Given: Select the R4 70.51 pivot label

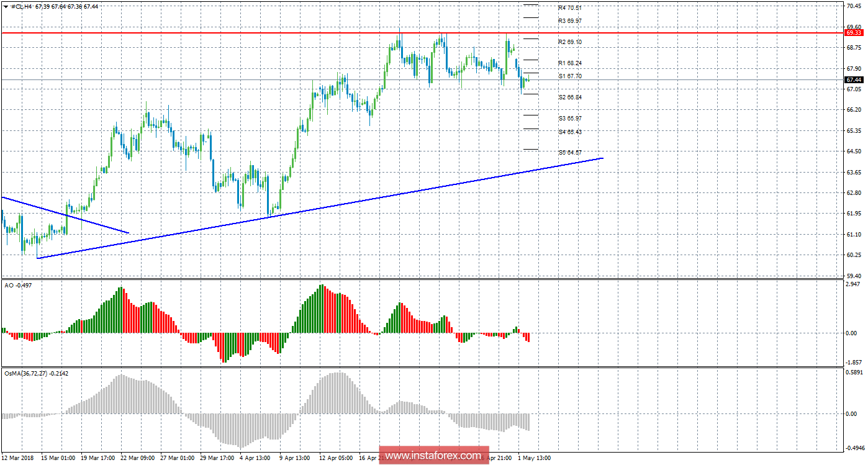Looking at the screenshot, I should tap(569, 8).
